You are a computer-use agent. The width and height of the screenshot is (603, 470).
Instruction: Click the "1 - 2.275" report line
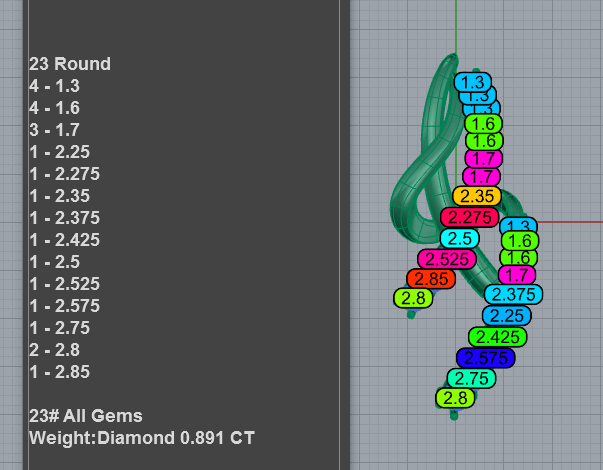point(64,174)
